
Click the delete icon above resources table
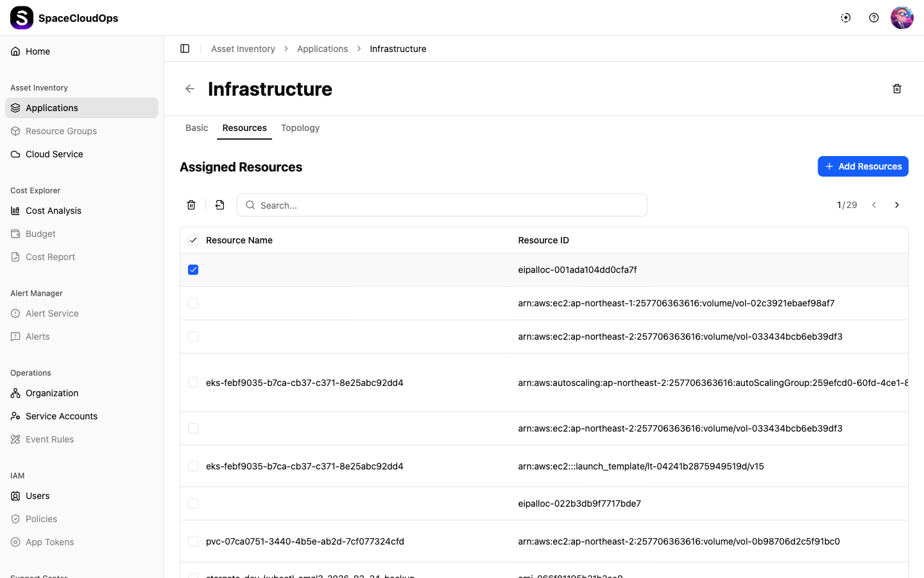[x=191, y=205]
